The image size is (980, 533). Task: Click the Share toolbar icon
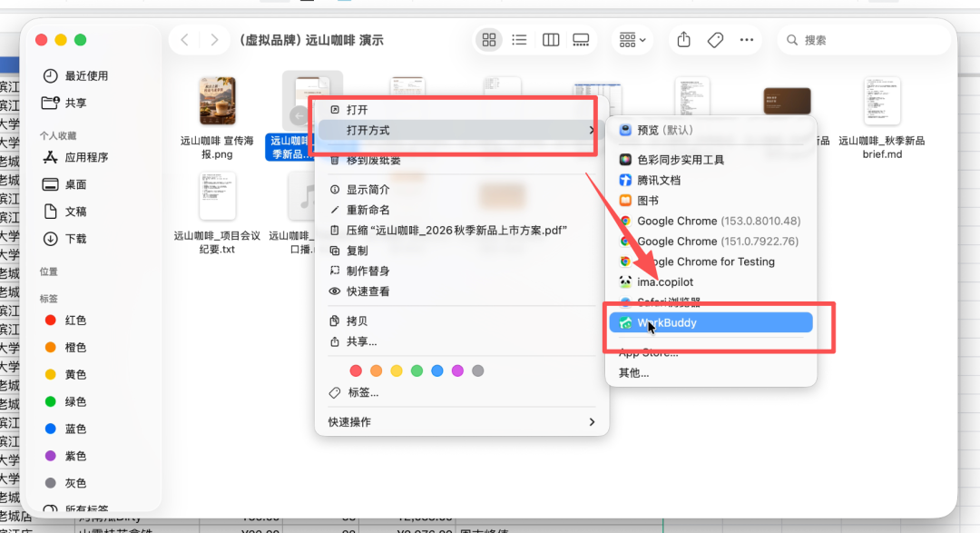point(684,40)
